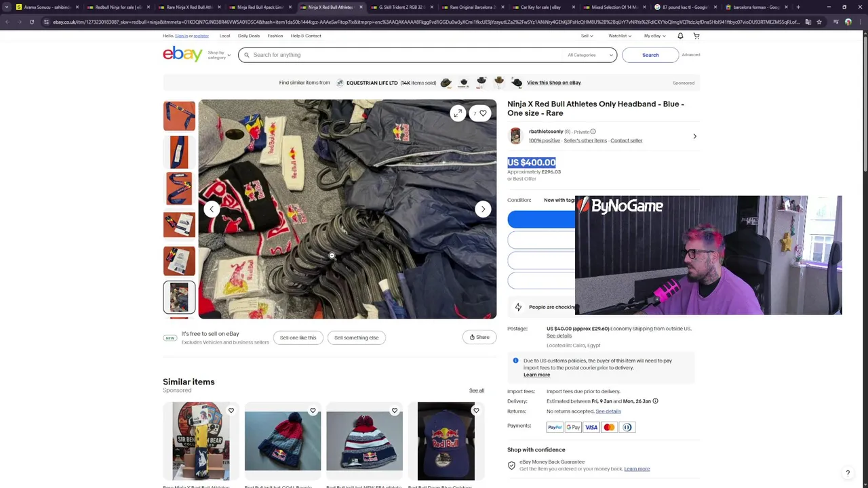
Task: Enlarge the product image with expand icon
Action: pos(458,113)
